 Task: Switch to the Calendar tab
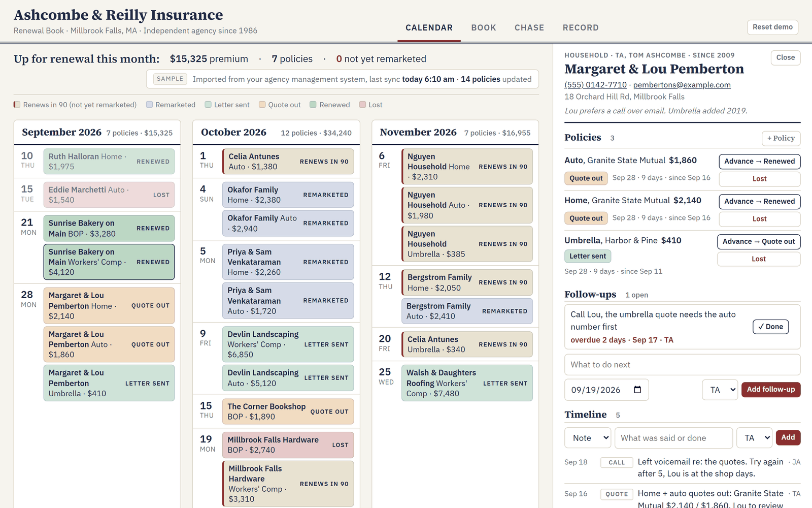click(429, 28)
